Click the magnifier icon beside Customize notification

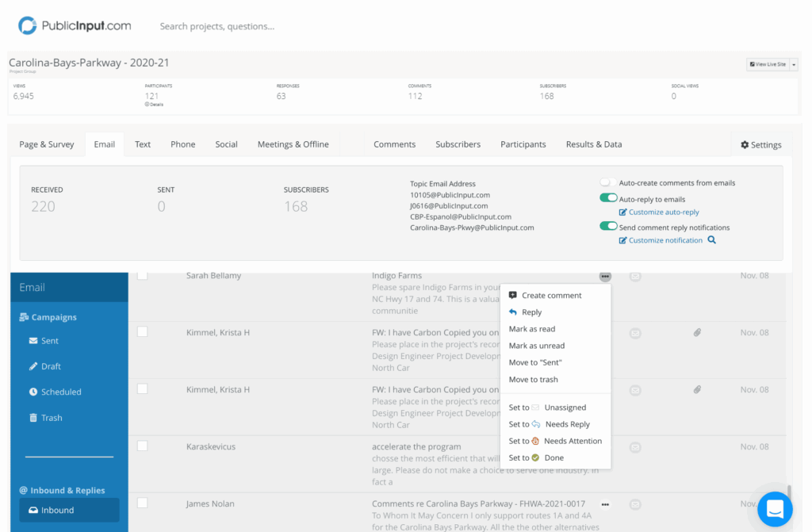(x=712, y=240)
